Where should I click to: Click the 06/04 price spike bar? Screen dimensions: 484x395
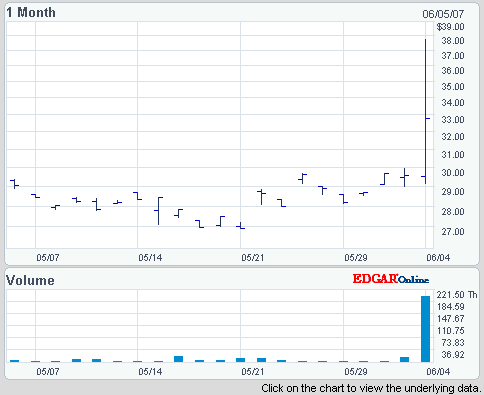coord(426,111)
